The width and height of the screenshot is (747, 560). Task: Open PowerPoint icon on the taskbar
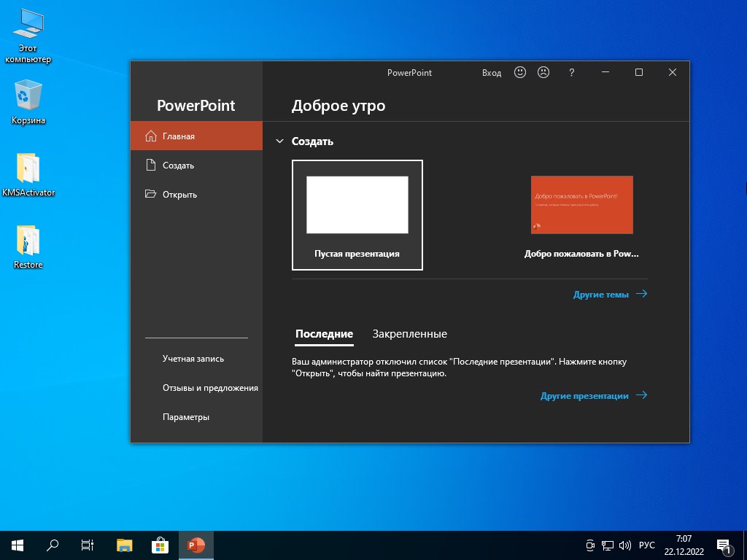195,545
